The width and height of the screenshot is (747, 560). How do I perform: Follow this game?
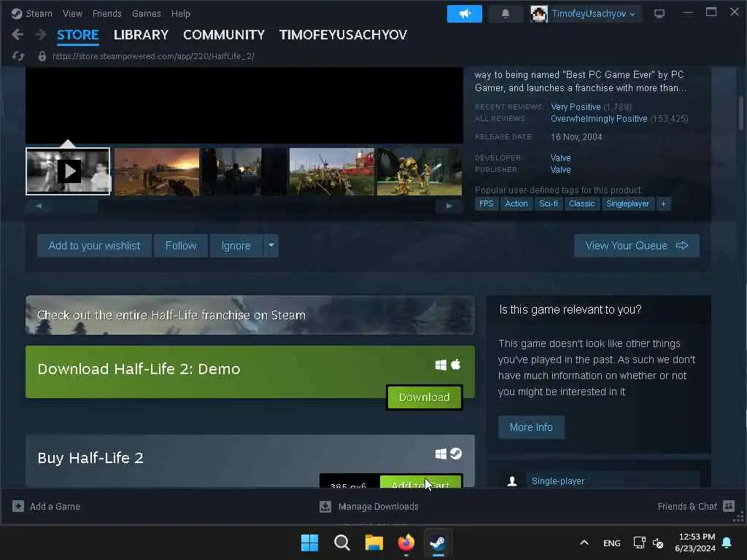click(x=181, y=246)
